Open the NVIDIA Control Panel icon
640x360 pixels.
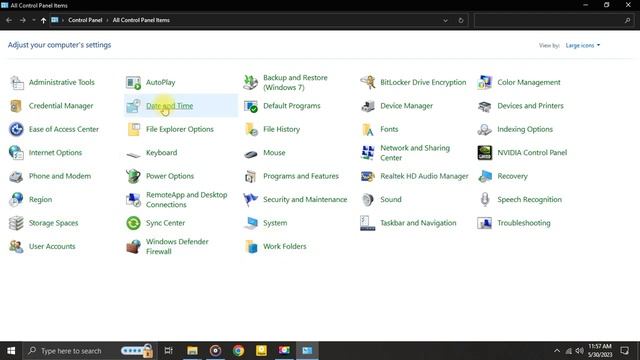coord(485,153)
